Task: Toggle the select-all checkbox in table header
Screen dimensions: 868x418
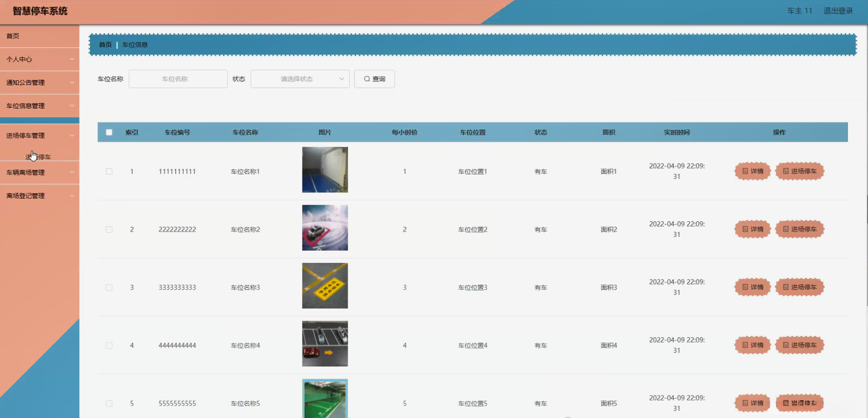Action: 109,132
